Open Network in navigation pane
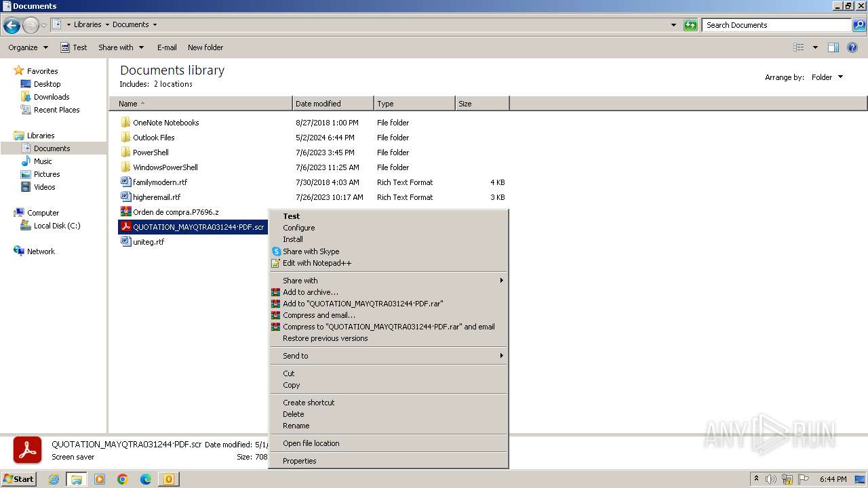868x488 pixels. (41, 251)
